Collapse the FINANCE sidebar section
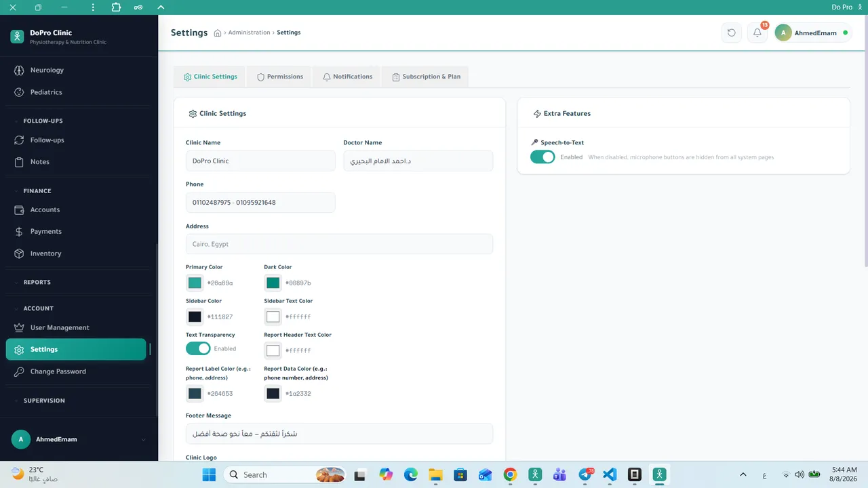The image size is (868, 488). coord(37,191)
